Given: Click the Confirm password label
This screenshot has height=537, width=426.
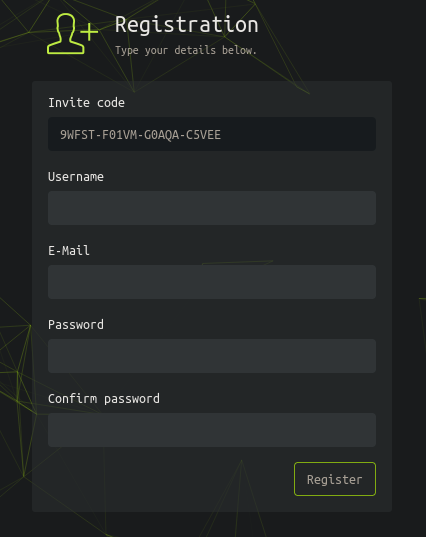Looking at the screenshot, I should (x=104, y=399).
